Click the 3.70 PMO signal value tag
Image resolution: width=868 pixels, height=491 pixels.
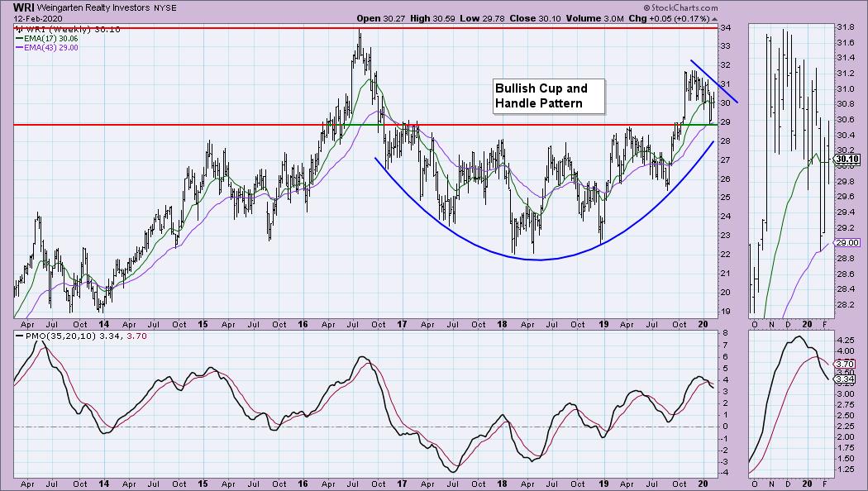click(x=846, y=365)
